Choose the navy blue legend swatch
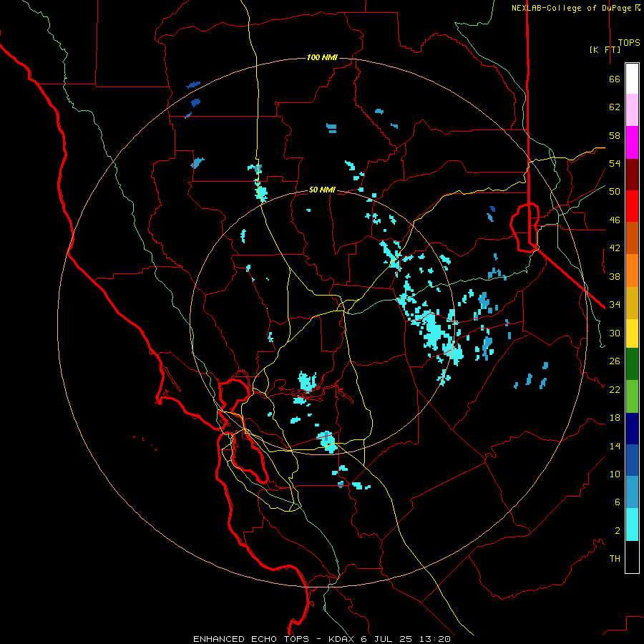Image resolution: width=644 pixels, height=644 pixels. [632, 429]
